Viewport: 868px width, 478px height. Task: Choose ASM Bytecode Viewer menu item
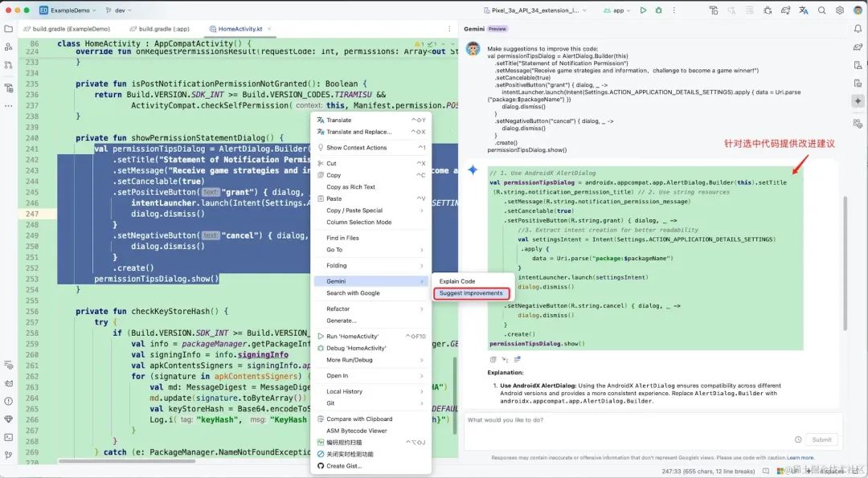pyautogui.click(x=371, y=431)
